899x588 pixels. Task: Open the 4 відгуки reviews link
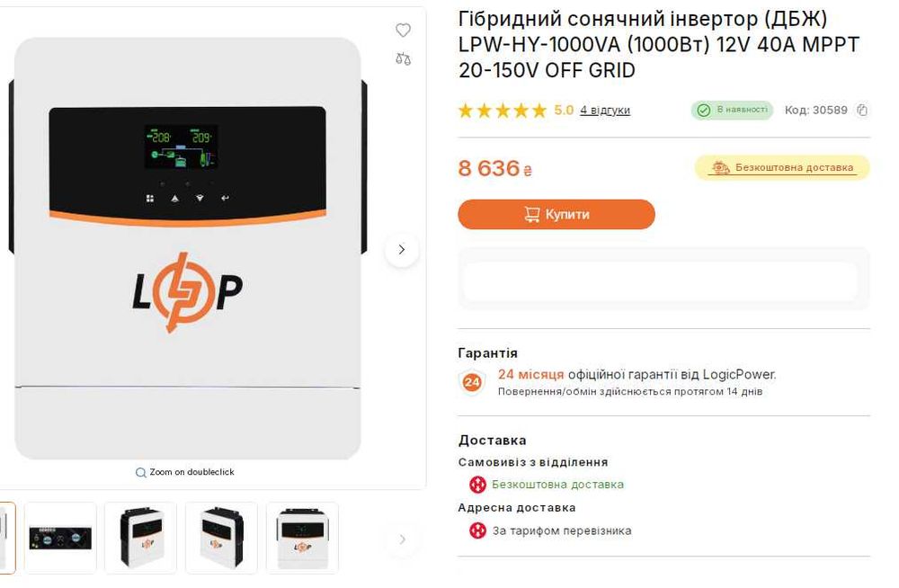pos(605,111)
